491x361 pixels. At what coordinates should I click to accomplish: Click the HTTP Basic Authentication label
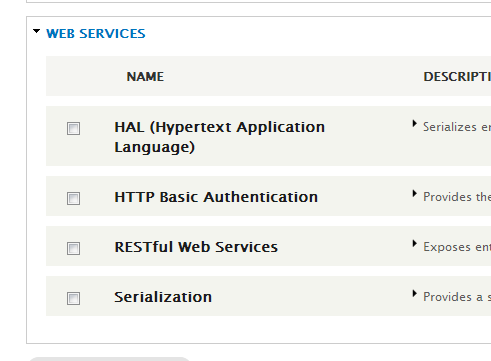[216, 197]
